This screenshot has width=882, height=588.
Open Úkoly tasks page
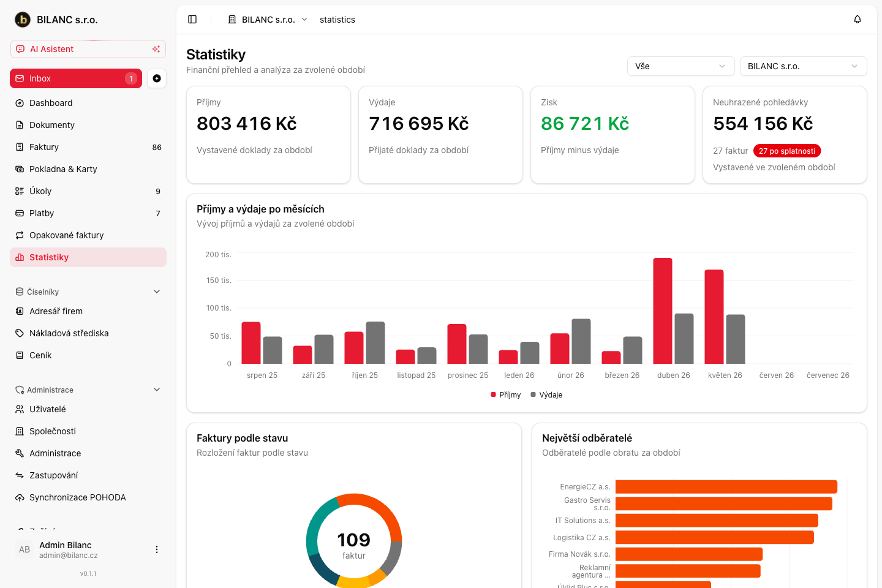[x=88, y=191]
